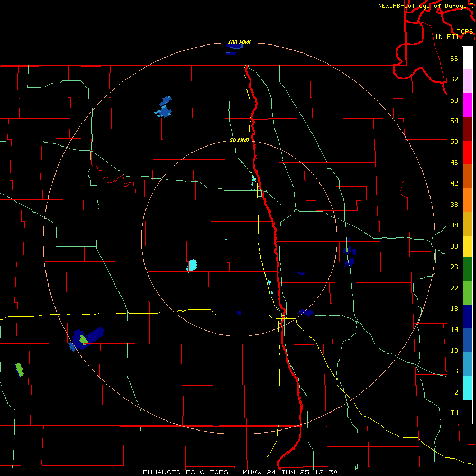
Task: Select the legend value 26
Action: [x=454, y=267]
